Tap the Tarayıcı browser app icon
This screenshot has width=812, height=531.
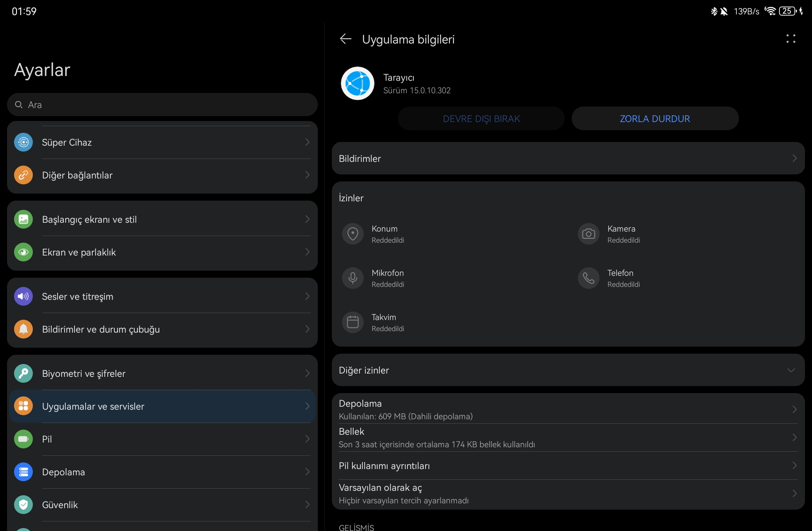tap(357, 83)
